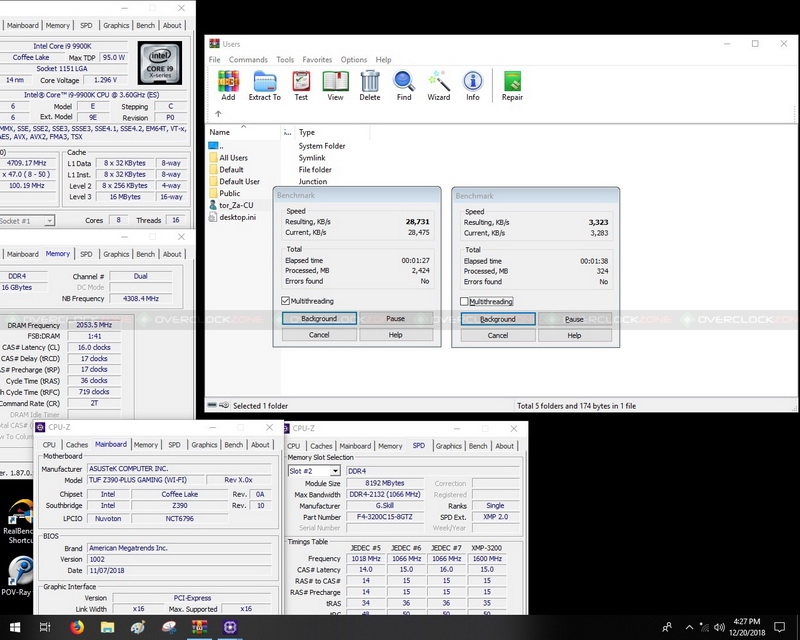Open POV-Ray desktop shortcut
The width and height of the screenshot is (800, 640).
click(17, 576)
